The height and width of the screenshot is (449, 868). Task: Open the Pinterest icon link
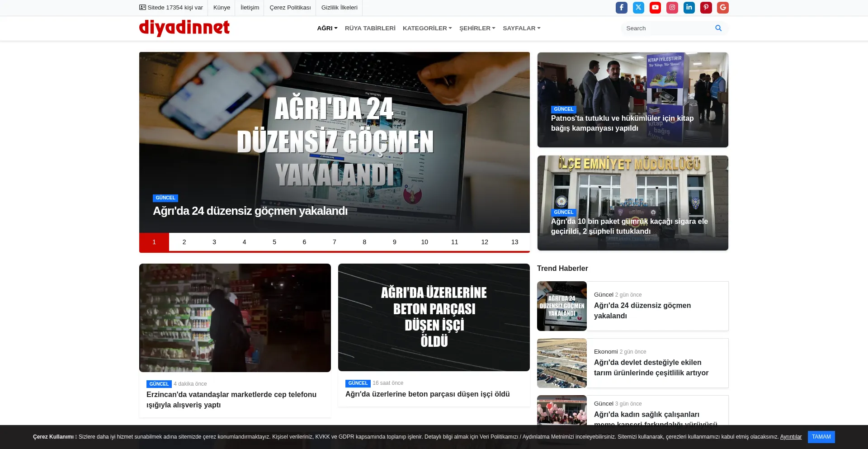pos(706,7)
